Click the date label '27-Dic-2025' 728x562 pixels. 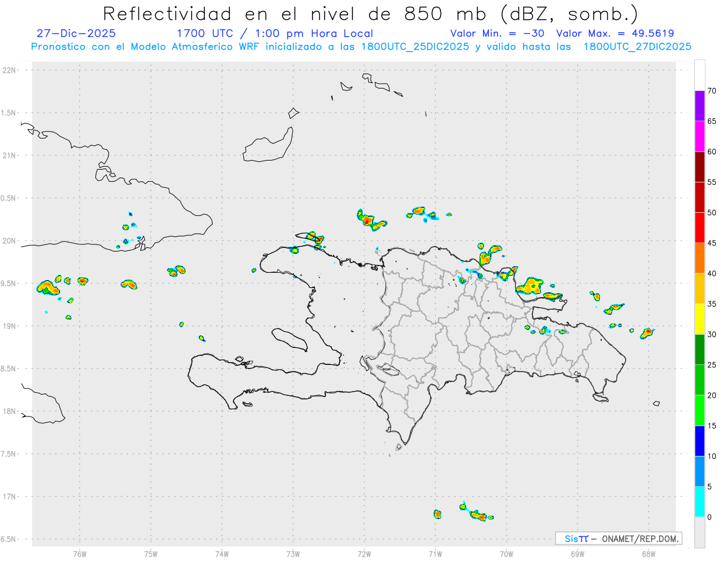76,33
